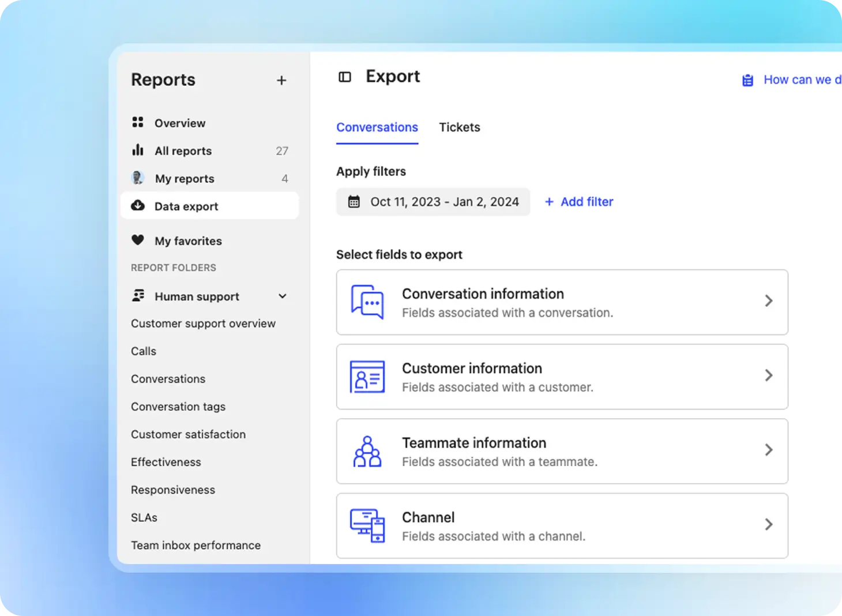Expand Channel fields with its chevron

769,524
